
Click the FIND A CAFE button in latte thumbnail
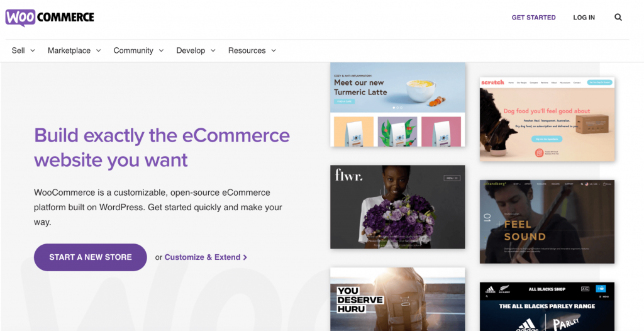pyautogui.click(x=344, y=101)
